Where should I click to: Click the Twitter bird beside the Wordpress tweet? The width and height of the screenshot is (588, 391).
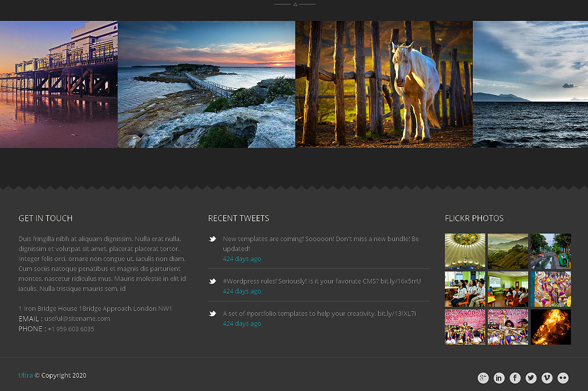(212, 281)
